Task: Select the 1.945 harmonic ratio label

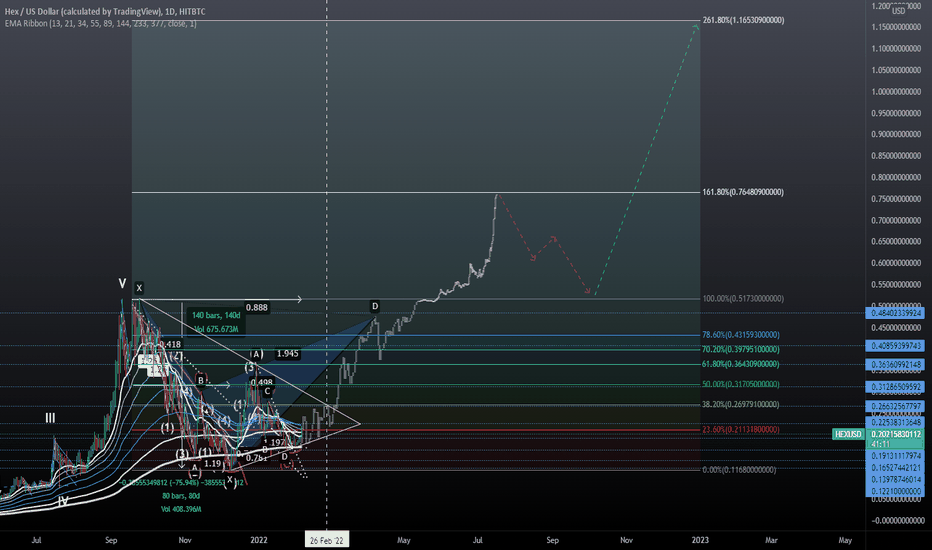Action: (288, 354)
